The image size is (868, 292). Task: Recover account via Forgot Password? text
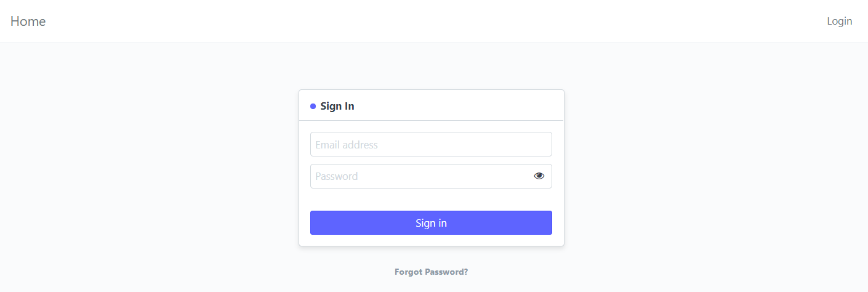click(x=431, y=272)
